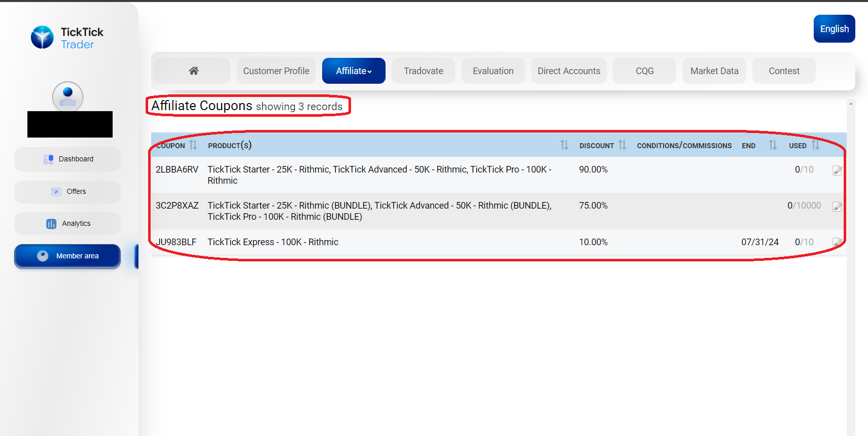This screenshot has width=868, height=436.
Task: Edit coupon 2LBBA6RV with pencil icon
Action: [x=837, y=170]
